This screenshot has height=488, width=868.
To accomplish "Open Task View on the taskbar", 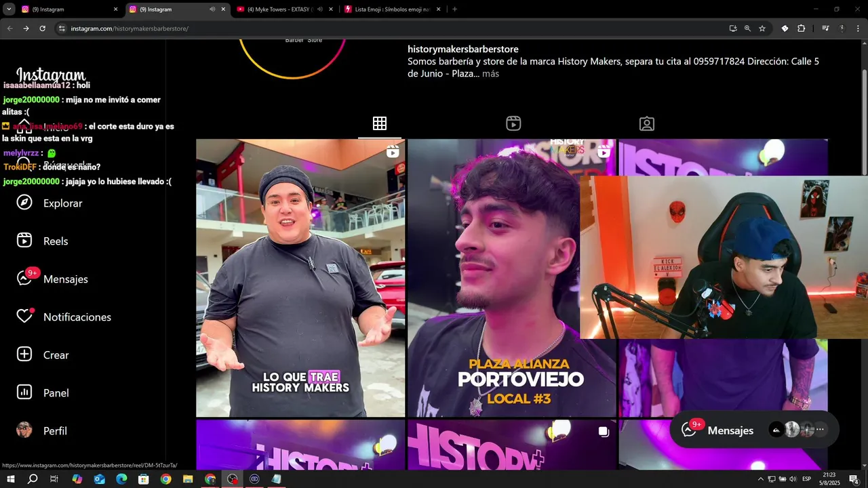I will click(x=54, y=479).
